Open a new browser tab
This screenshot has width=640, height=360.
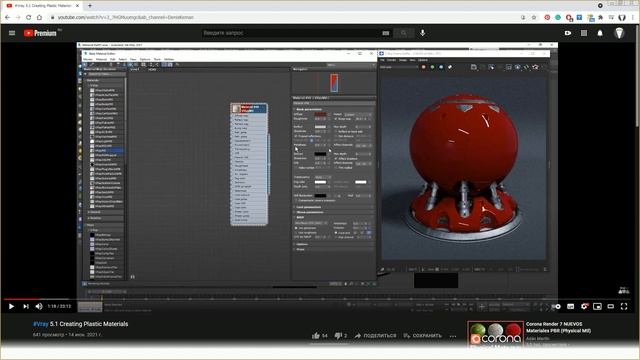pyautogui.click(x=90, y=6)
